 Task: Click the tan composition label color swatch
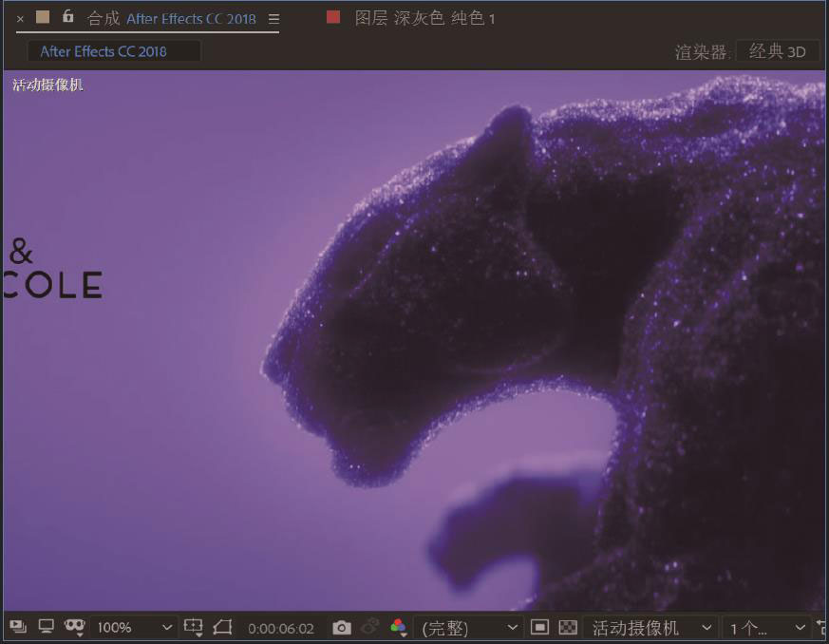[x=43, y=17]
